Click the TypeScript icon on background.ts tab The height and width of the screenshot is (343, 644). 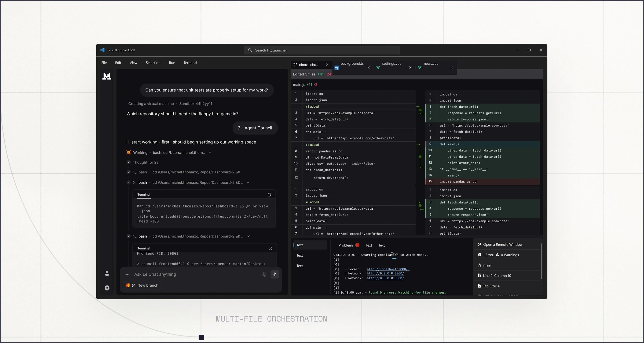(x=336, y=68)
